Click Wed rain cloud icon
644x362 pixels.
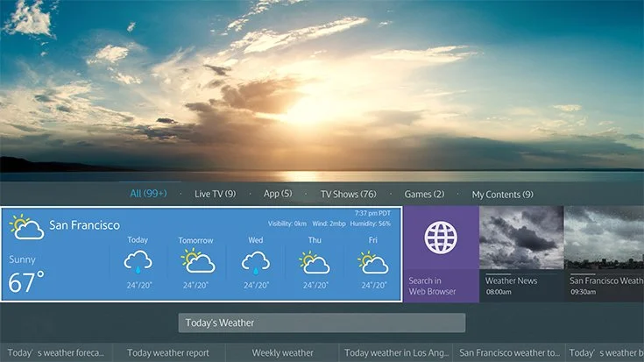tap(256, 263)
